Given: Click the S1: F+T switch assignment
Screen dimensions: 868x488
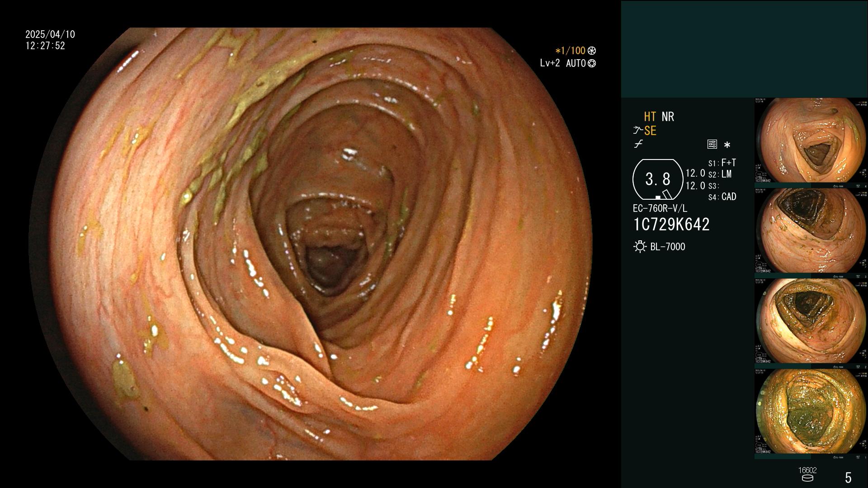Looking at the screenshot, I should pyautogui.click(x=722, y=163).
